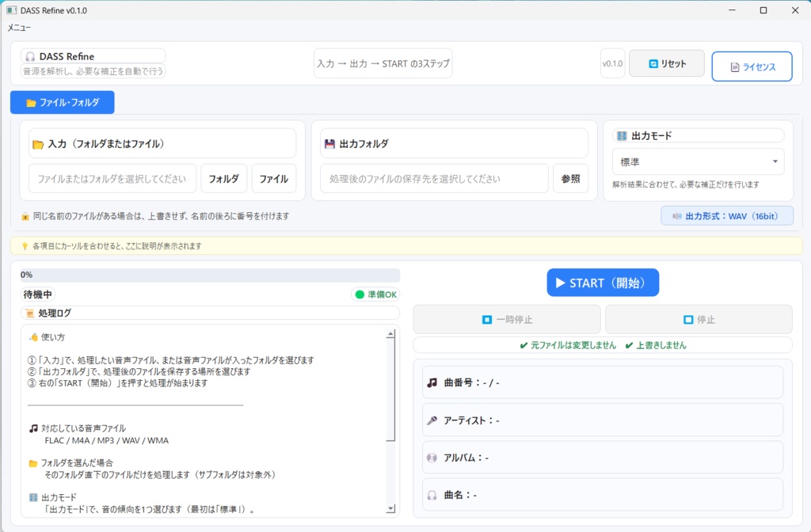
Task: Click the microphone icon beside アーティスト
Action: (x=432, y=420)
